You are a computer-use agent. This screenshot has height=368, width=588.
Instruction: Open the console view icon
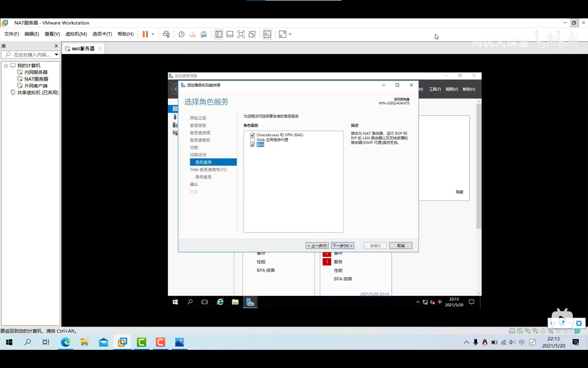pyautogui.click(x=267, y=34)
